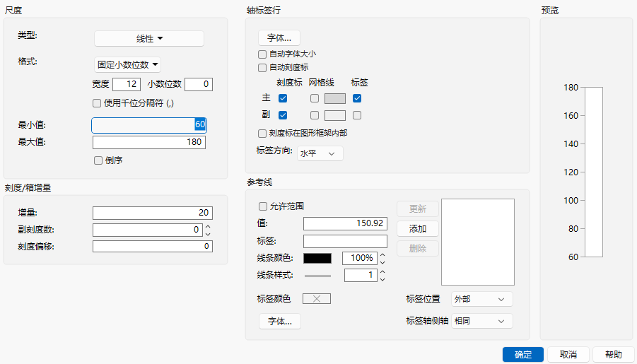
Task: Increase line width with up arrow
Action: point(382,272)
